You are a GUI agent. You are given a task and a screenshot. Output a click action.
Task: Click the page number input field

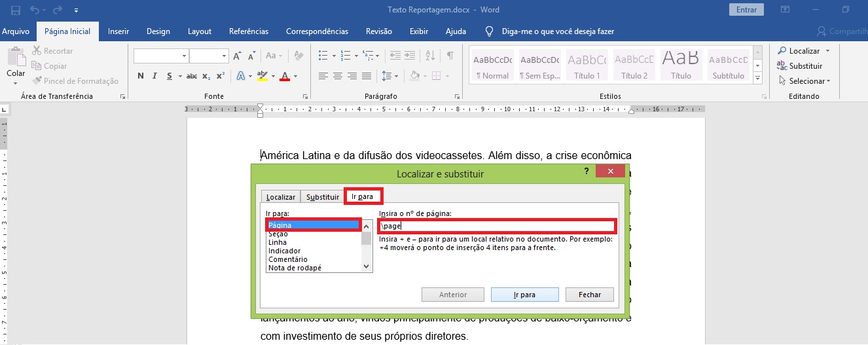point(497,226)
